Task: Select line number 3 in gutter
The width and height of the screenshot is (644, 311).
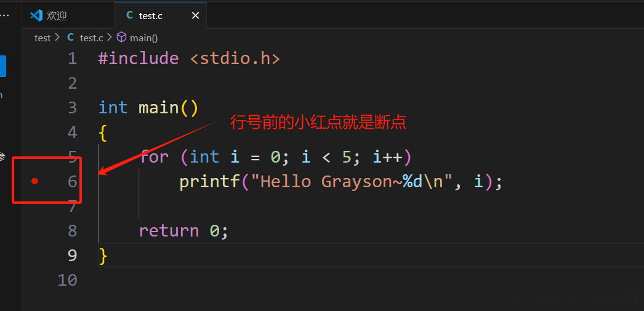Action: 72,108
